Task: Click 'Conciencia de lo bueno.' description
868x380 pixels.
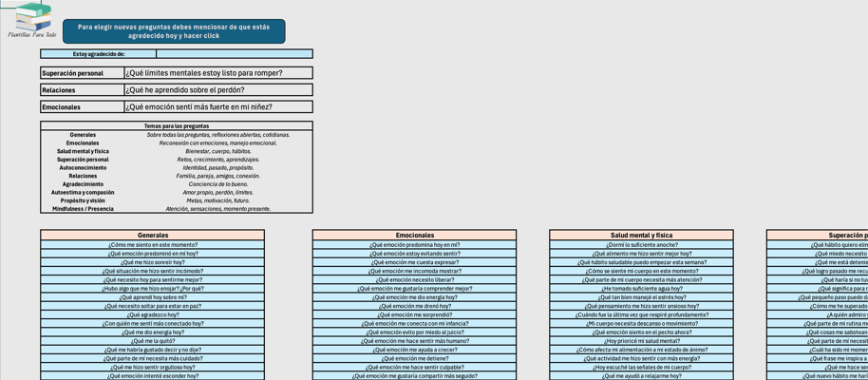Action: [x=218, y=184]
